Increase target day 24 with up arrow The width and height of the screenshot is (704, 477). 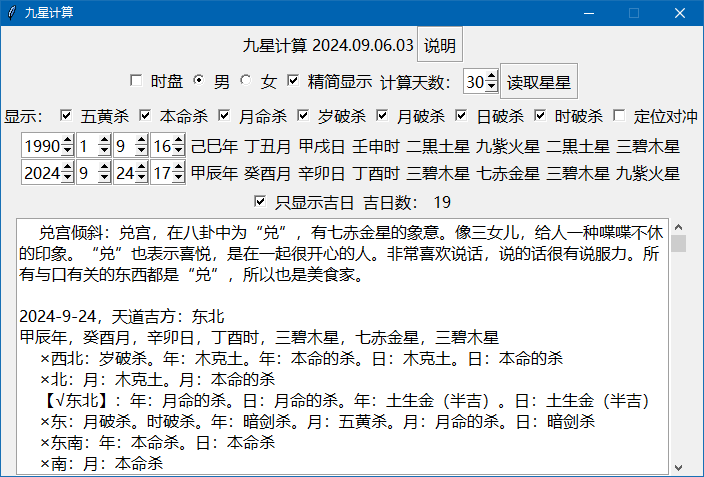click(141, 167)
